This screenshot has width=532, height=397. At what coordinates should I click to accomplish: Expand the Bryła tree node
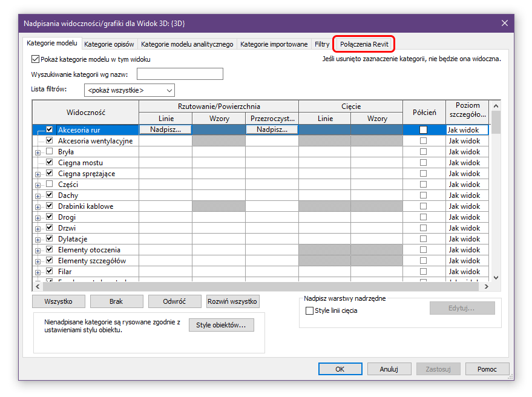pos(38,153)
